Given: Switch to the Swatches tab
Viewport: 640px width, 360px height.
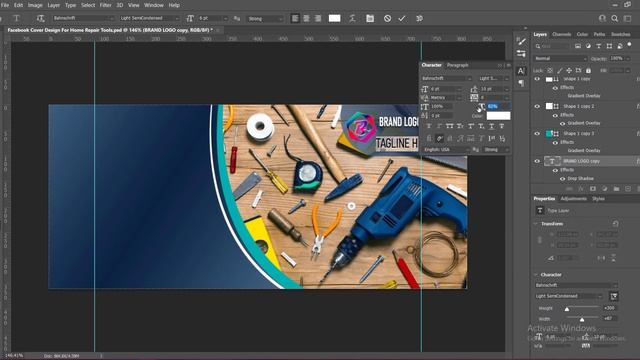Looking at the screenshot, I should [620, 34].
